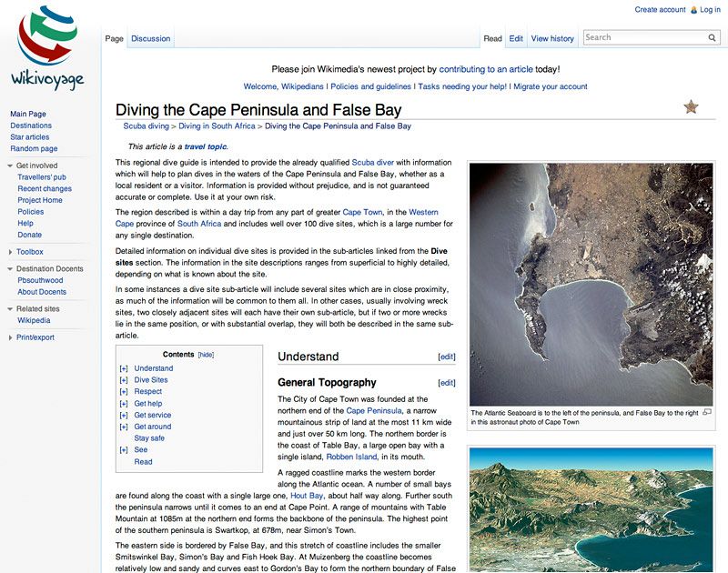This screenshot has height=573, width=728.
Task: Collapse the Destination Docents section
Action: [10, 269]
